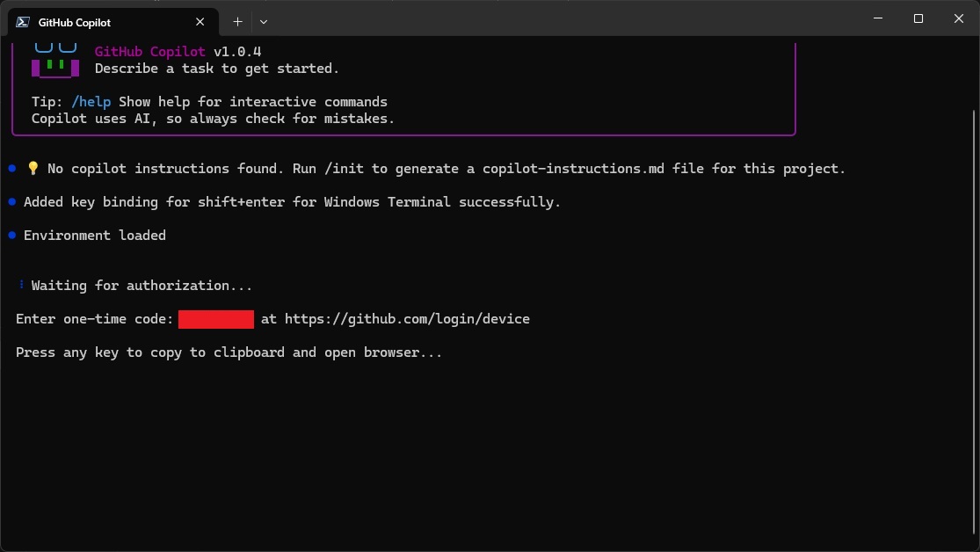
Task: Click the blue bullet beside Environment loaded
Action: point(12,235)
